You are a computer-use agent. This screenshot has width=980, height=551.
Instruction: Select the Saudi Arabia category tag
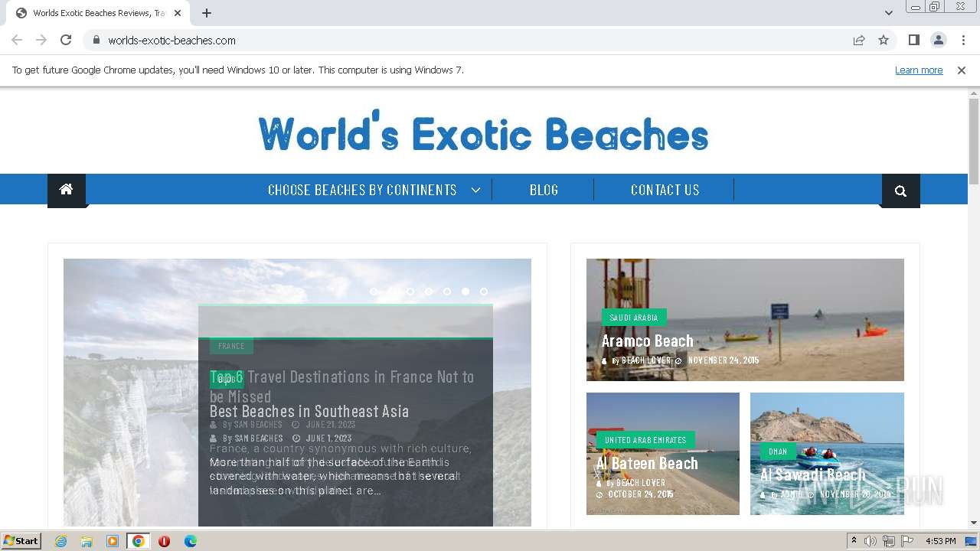tap(634, 318)
